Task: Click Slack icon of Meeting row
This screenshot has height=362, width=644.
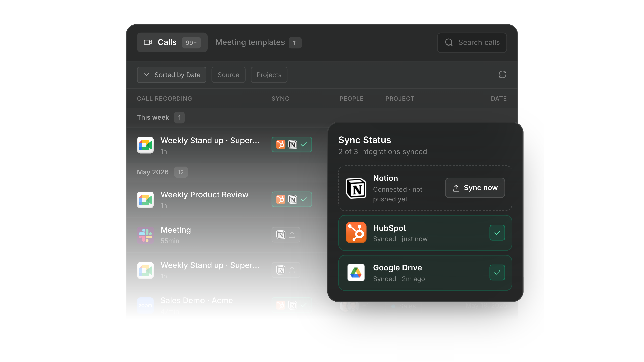Action: pos(145,235)
